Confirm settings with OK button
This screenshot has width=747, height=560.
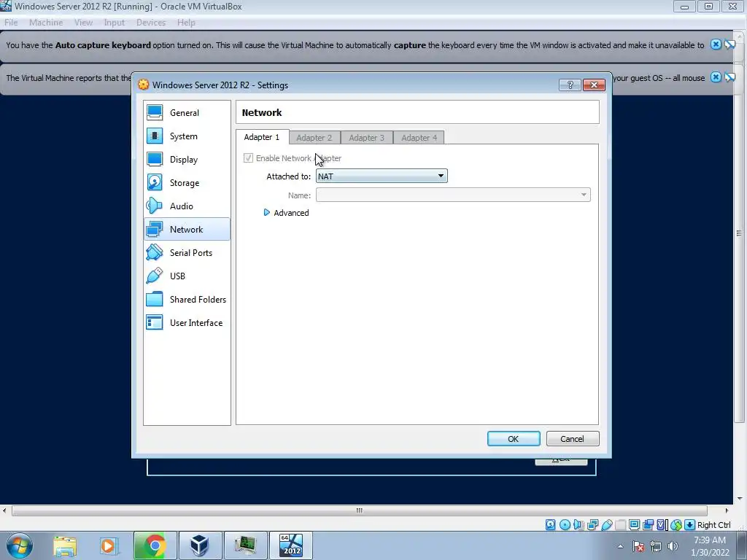pyautogui.click(x=514, y=438)
